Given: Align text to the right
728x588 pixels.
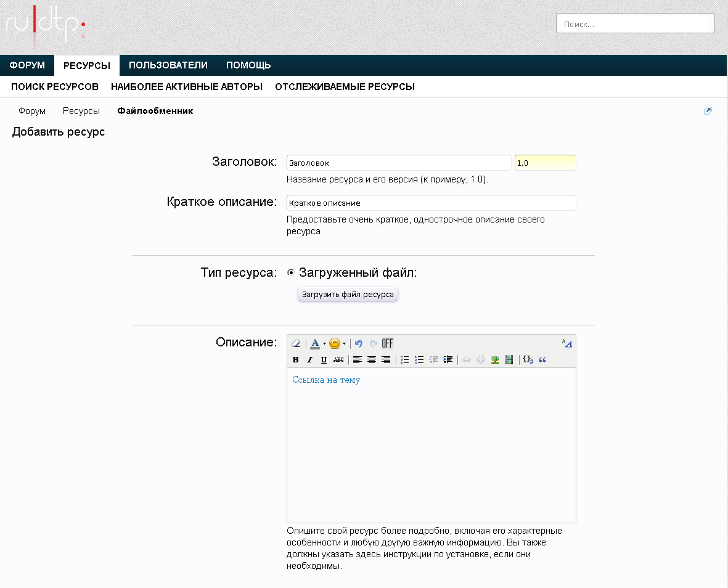Looking at the screenshot, I should click(386, 360).
